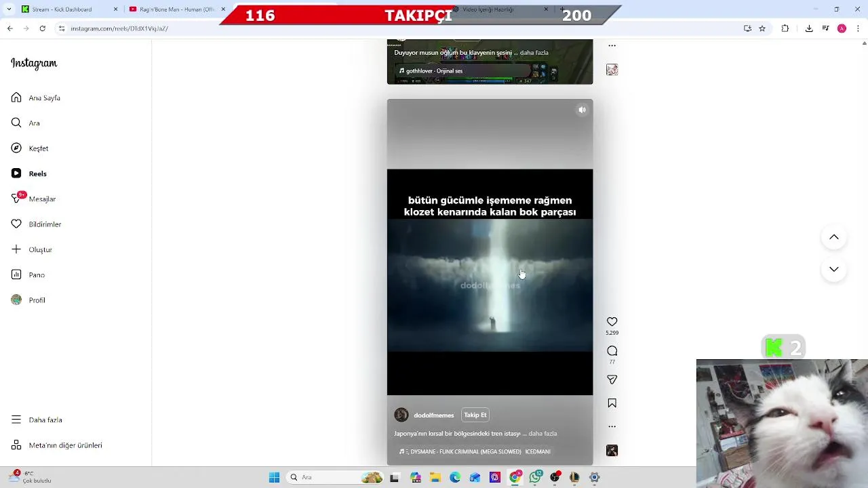Expand the dodolfmemes caption with daha fazla
The image size is (868, 488).
click(542, 434)
